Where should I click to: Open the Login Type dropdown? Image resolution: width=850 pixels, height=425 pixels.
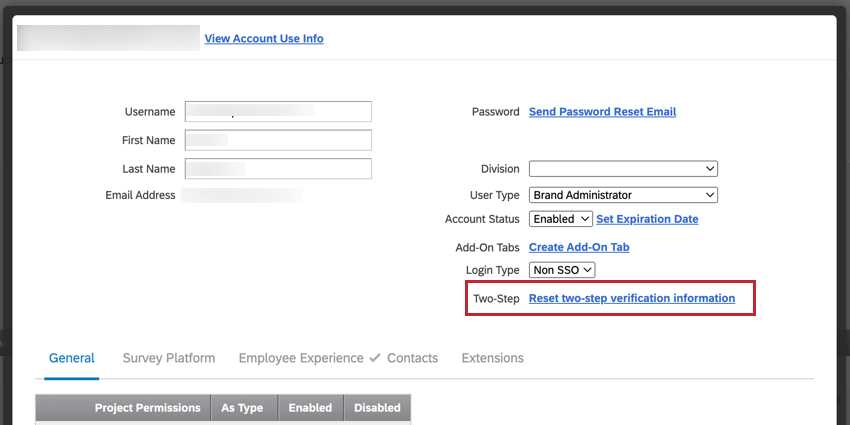tap(562, 270)
